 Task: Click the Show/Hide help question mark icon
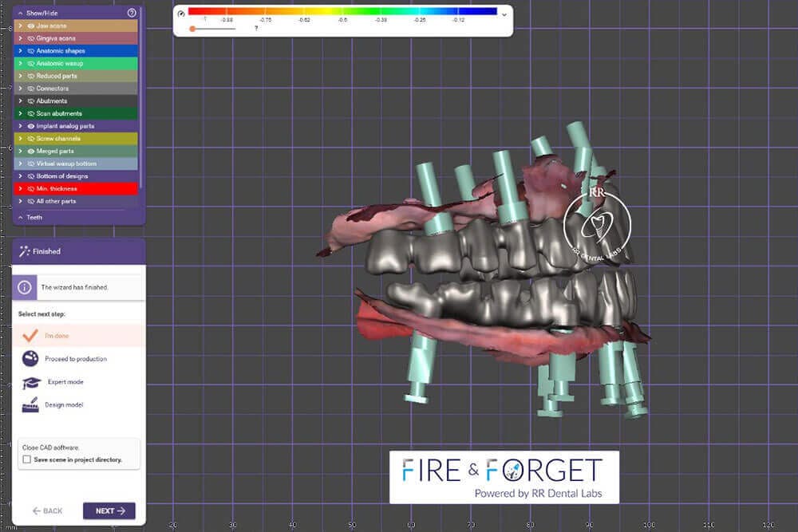pyautogui.click(x=132, y=13)
